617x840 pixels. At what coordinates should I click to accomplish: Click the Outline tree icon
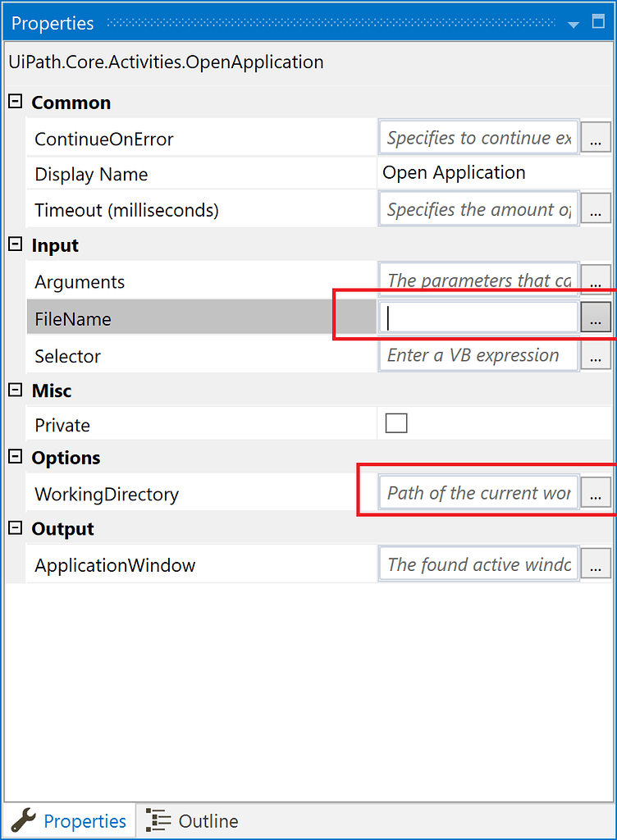point(156,819)
